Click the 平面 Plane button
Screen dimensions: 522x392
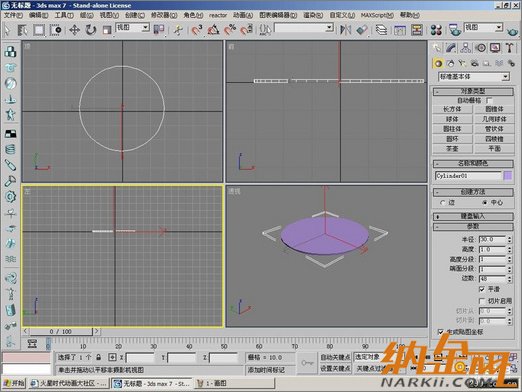[x=494, y=148]
